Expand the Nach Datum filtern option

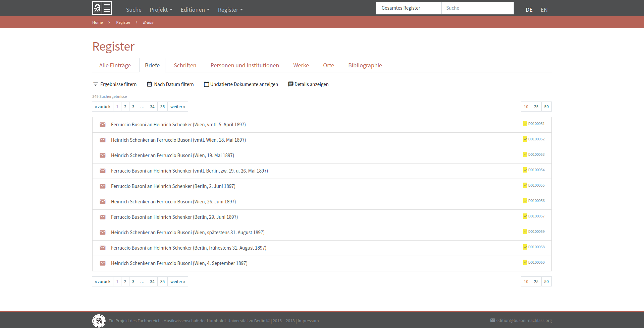tap(170, 84)
